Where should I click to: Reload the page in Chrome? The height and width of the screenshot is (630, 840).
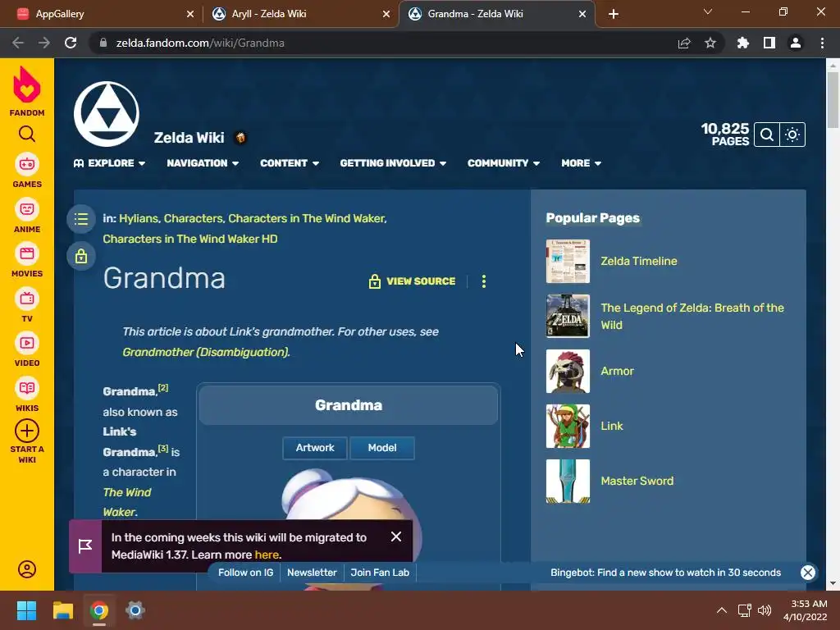pos(71,43)
